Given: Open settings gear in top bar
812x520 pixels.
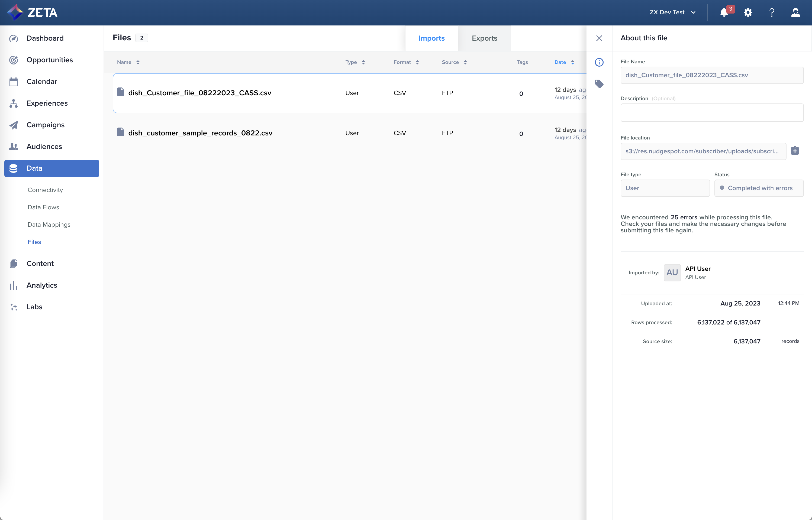Looking at the screenshot, I should click(x=748, y=12).
